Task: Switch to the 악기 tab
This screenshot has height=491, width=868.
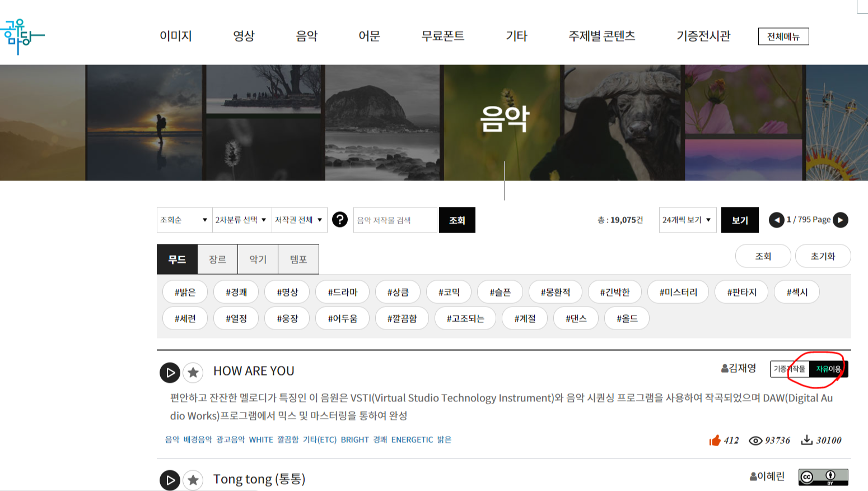Action: pos(258,260)
